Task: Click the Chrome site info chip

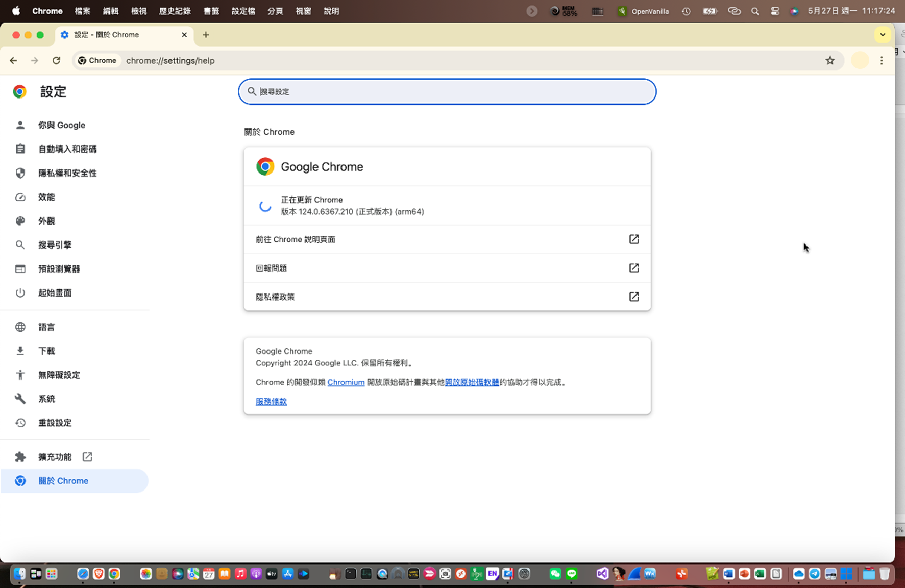Action: [97, 60]
